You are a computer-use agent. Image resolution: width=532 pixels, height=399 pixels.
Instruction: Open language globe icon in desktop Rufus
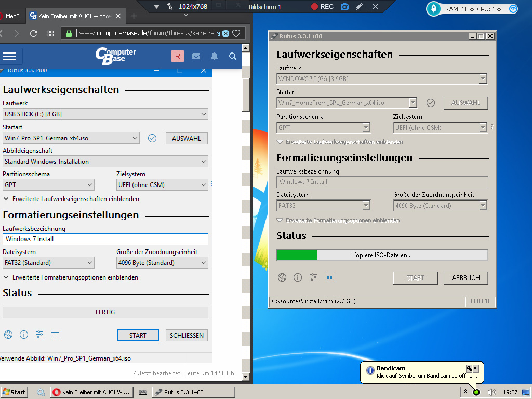(282, 277)
